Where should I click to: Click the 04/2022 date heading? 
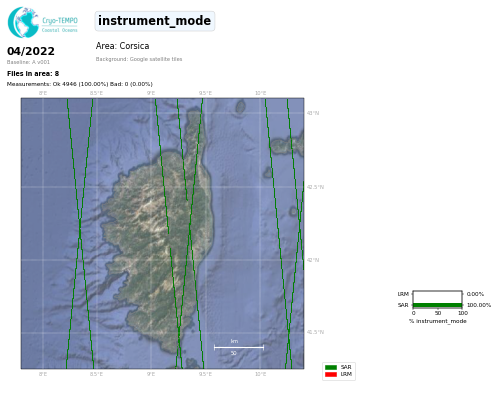[31, 51]
